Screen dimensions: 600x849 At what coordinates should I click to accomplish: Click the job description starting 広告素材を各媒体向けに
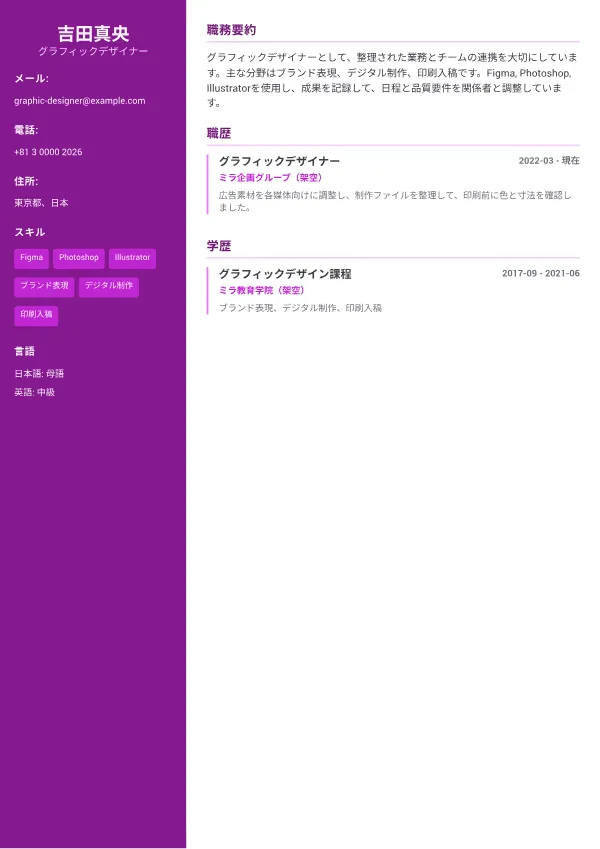tap(395, 201)
